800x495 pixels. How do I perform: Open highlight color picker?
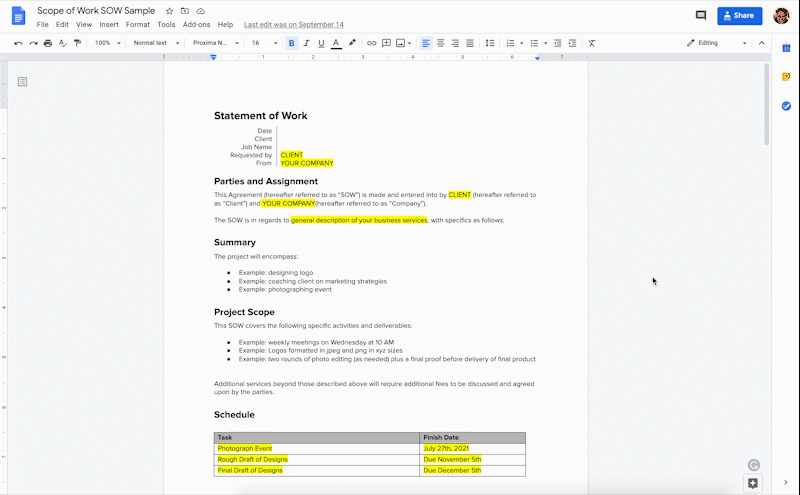[x=352, y=43]
